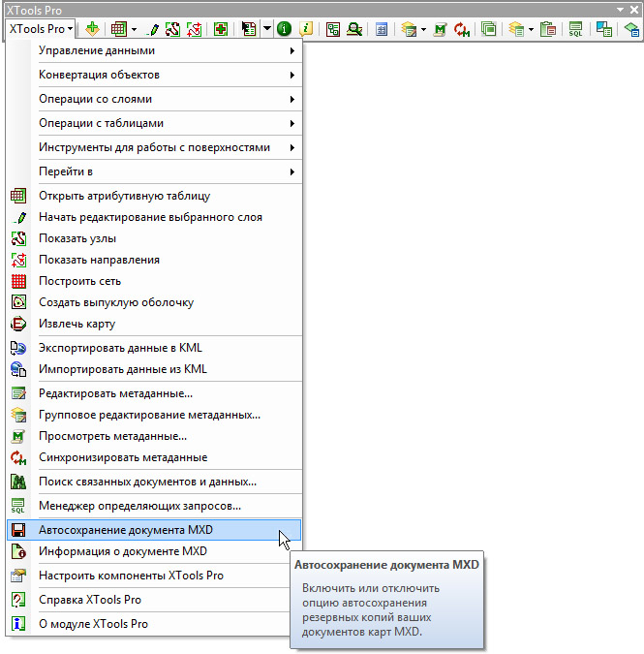Screen dimensions: 644x654
Task: Click the small squares diagram toolbar icon
Action: pyautogui.click(x=333, y=29)
